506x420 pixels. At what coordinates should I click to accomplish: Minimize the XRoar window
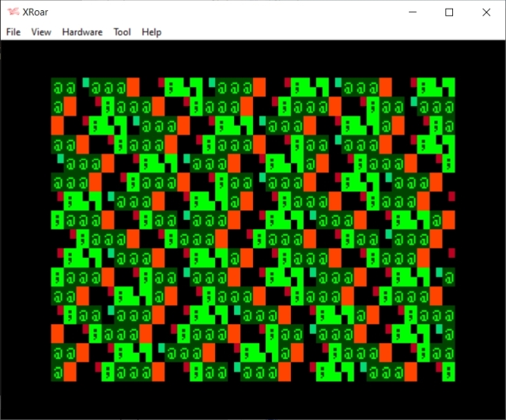(413, 12)
